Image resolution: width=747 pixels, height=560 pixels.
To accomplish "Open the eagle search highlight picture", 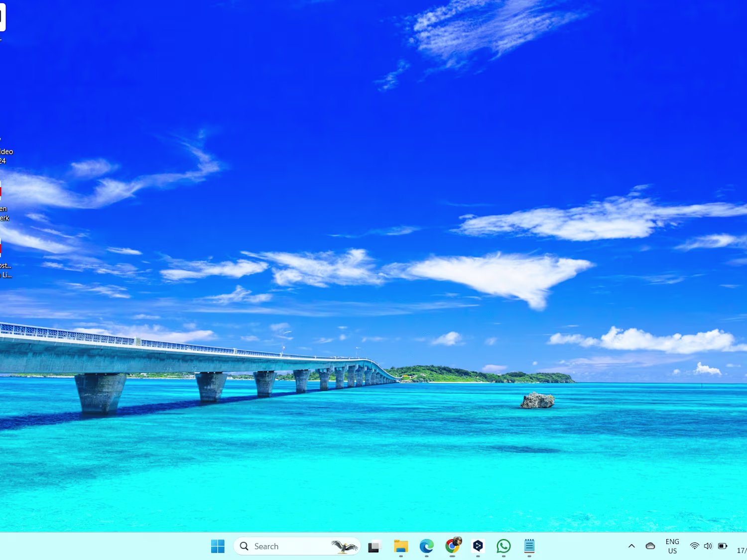I will 345,547.
